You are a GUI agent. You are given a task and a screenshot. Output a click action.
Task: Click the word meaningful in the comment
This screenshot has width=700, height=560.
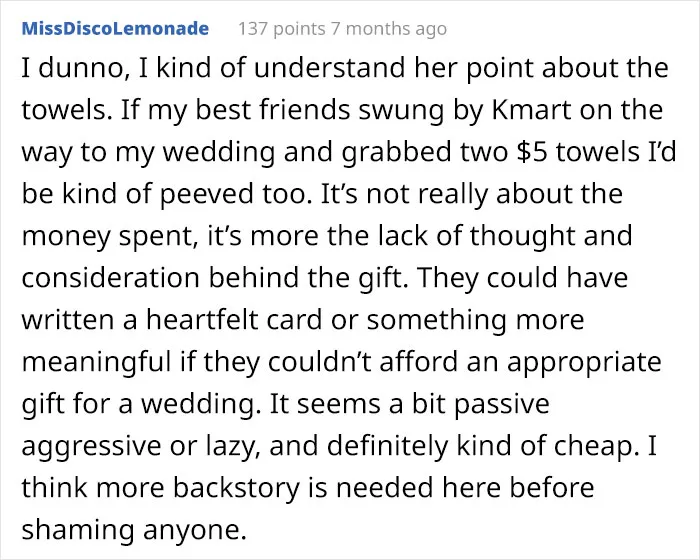[96, 363]
